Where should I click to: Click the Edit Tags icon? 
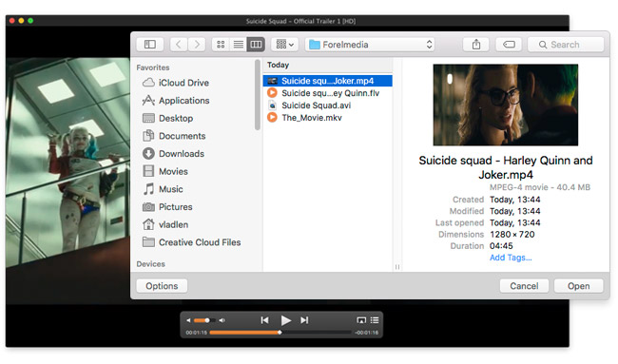point(509,45)
